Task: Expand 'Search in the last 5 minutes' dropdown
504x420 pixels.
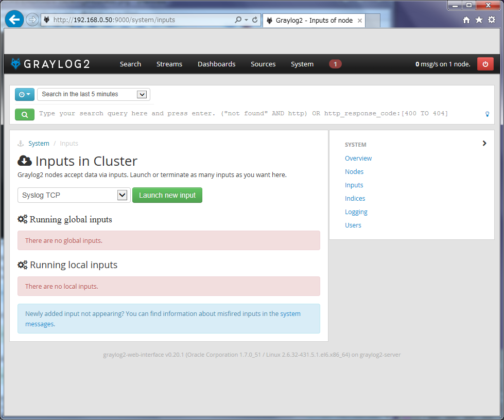Action: point(94,95)
